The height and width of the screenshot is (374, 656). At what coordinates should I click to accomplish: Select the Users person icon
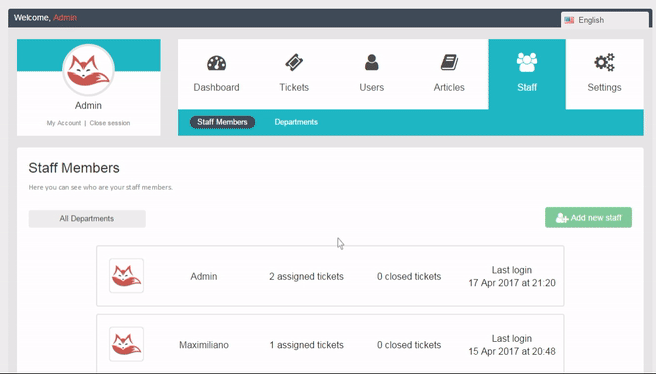(372, 62)
